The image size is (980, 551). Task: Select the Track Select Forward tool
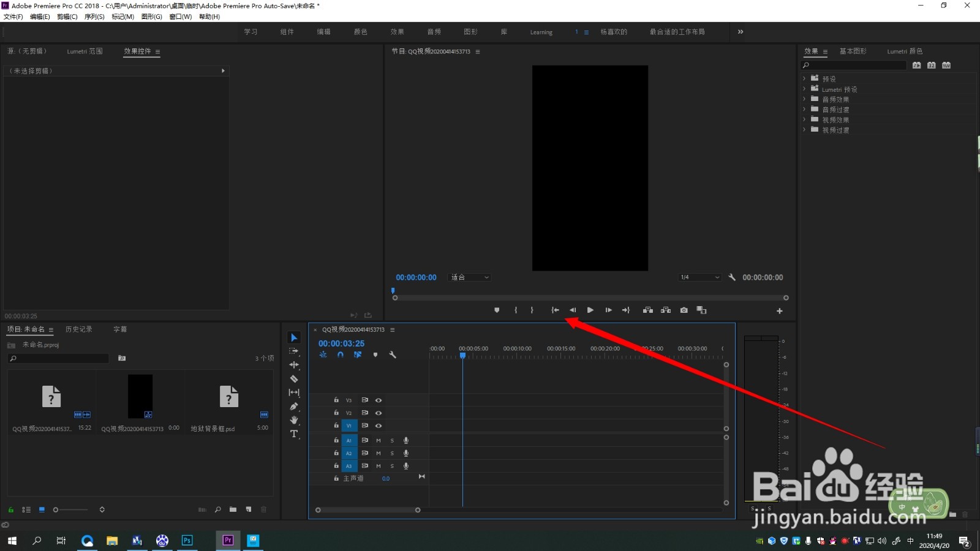click(294, 351)
